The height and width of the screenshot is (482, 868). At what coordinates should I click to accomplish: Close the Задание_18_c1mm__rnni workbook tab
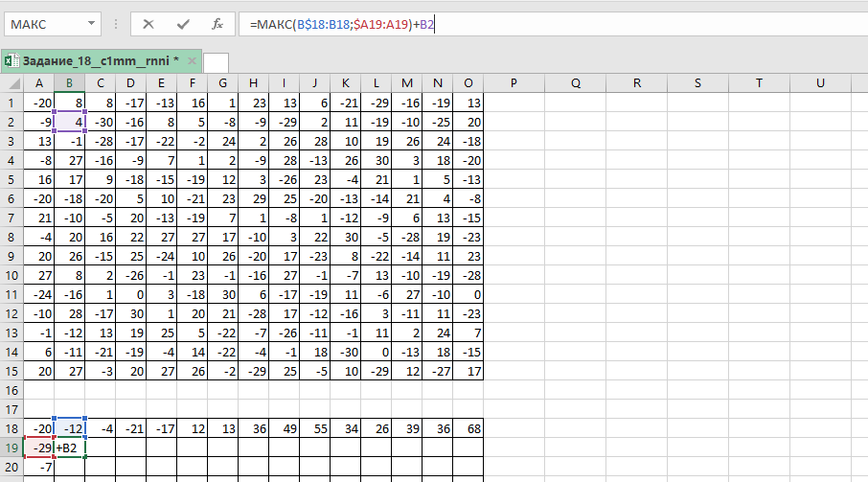click(192, 60)
